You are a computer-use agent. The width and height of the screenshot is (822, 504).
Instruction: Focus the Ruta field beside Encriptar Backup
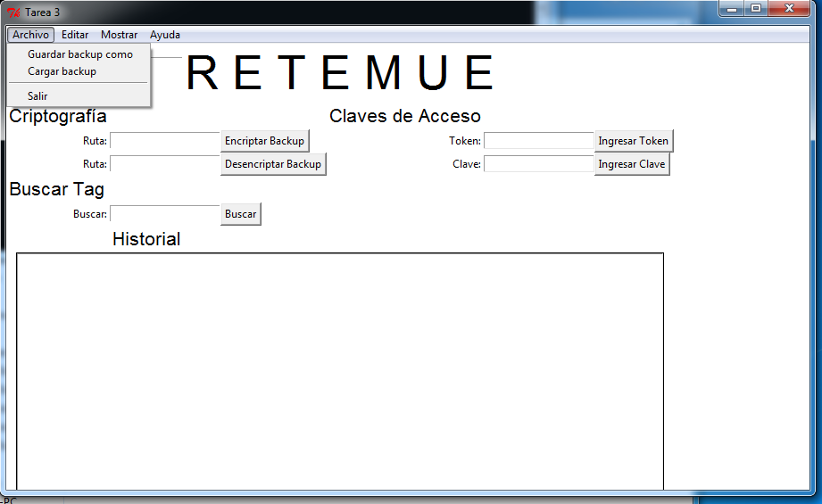tap(164, 141)
